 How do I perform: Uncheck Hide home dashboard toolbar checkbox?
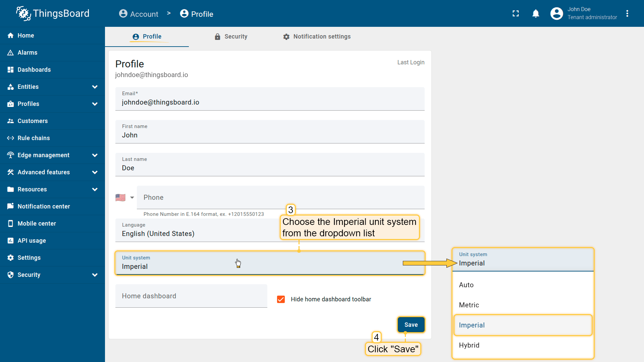(x=281, y=299)
